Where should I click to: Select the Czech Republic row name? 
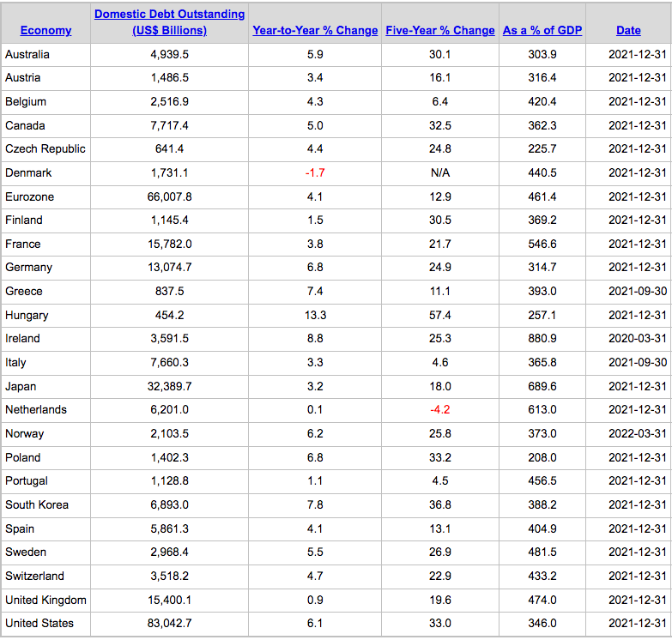pos(45,149)
